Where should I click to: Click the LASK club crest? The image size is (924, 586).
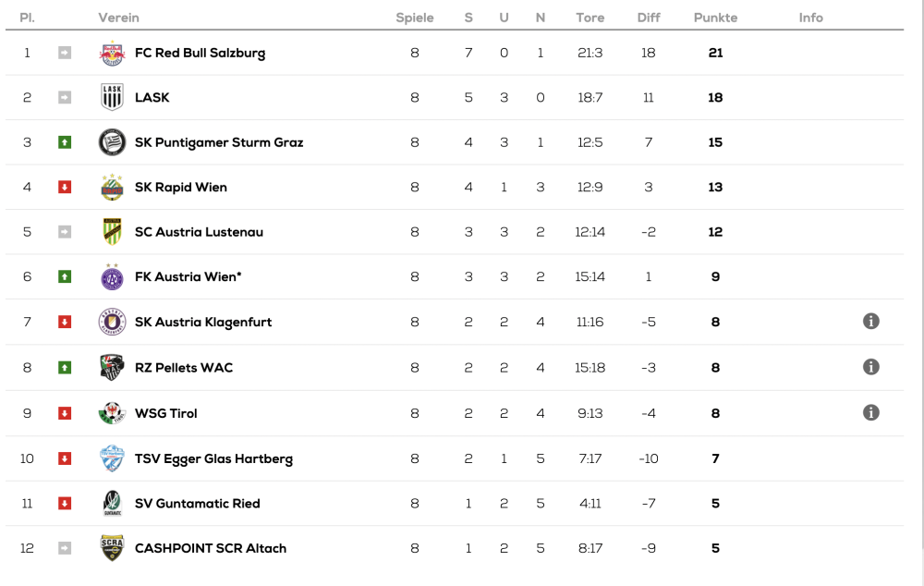click(x=112, y=97)
